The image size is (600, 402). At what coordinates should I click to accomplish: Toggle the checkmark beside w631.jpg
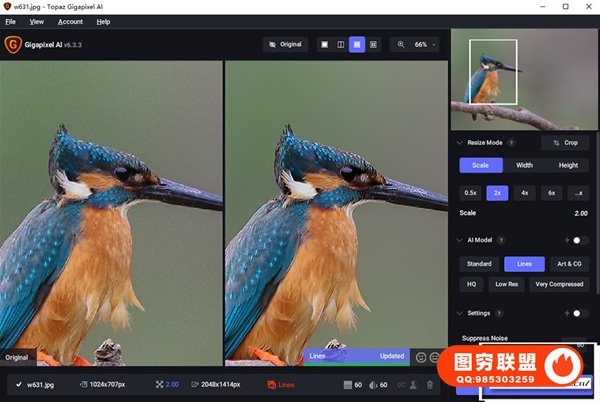click(20, 385)
